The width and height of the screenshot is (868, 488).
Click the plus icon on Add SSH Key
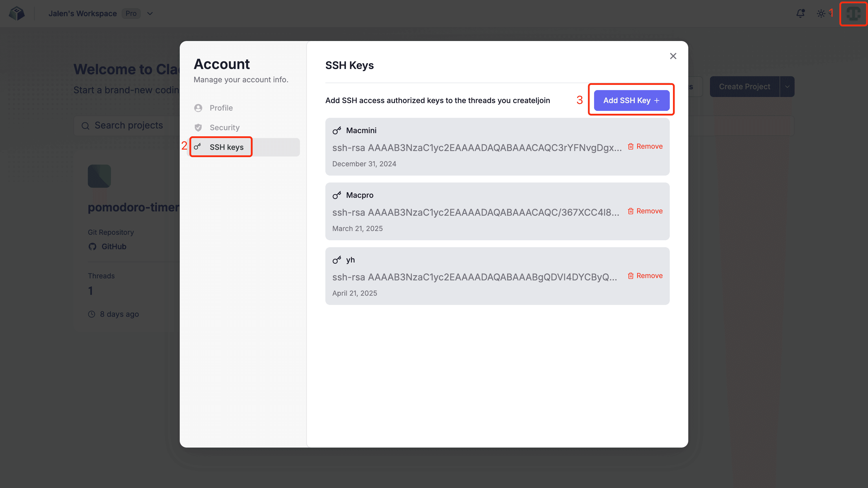657,100
